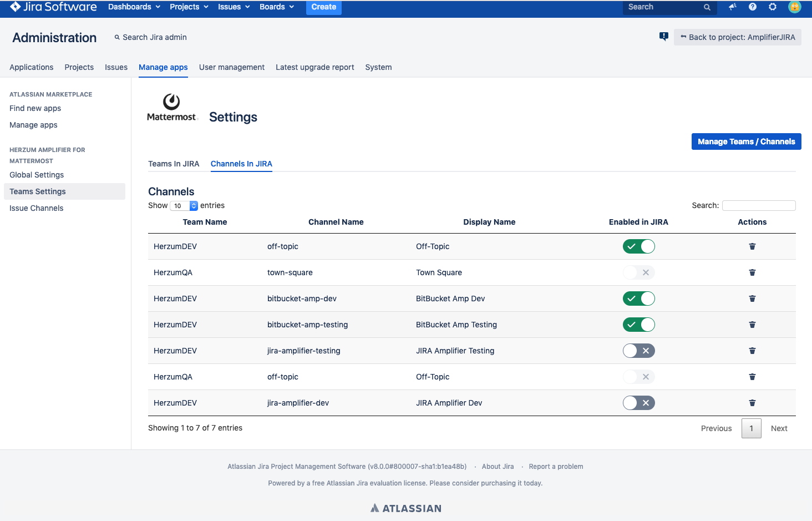This screenshot has height=521, width=812.
Task: Open the User management tab
Action: [x=231, y=67]
